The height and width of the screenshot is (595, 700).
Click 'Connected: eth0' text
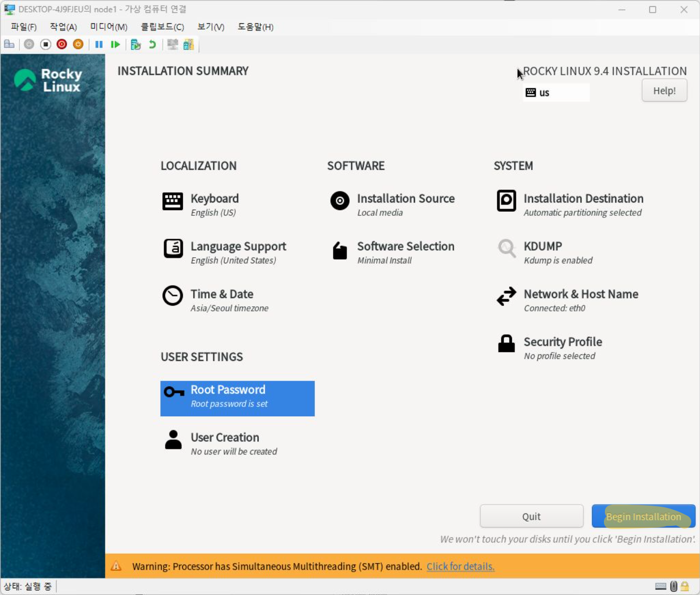pyautogui.click(x=554, y=308)
